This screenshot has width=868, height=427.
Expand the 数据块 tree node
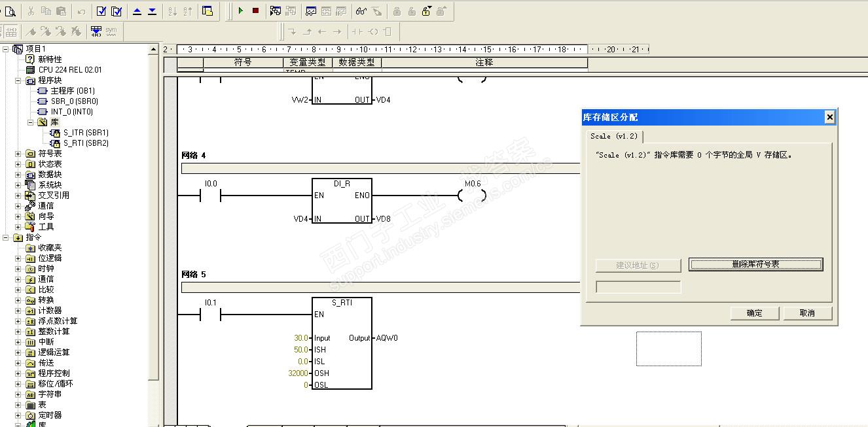click(x=18, y=175)
